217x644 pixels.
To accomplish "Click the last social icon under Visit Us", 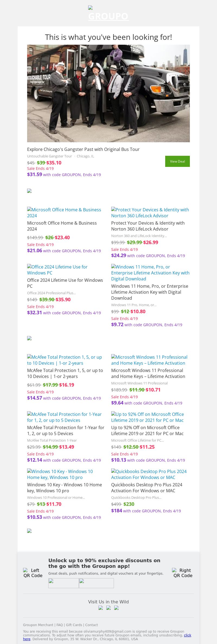I will pos(116,608).
